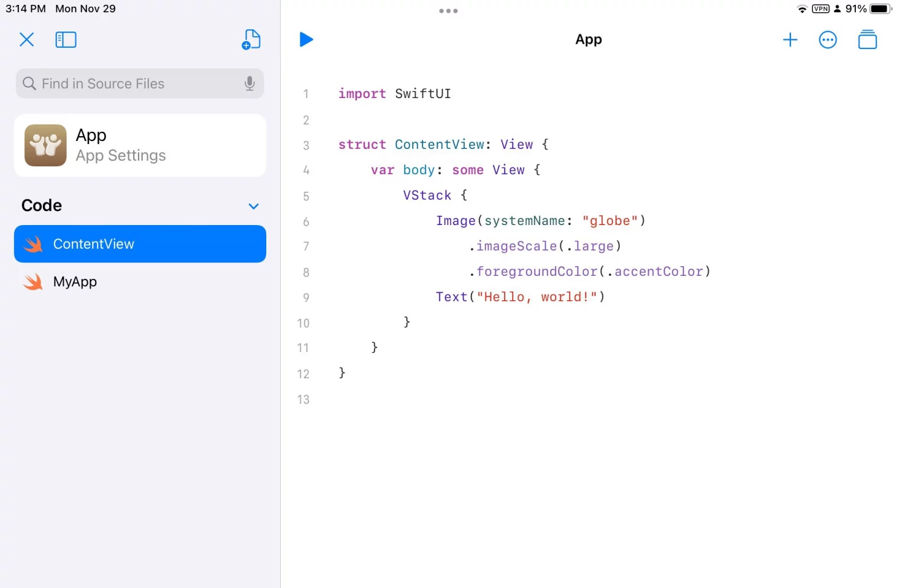897x588 pixels.
Task: Click the 'struct' keyword on line 3
Action: (x=362, y=145)
